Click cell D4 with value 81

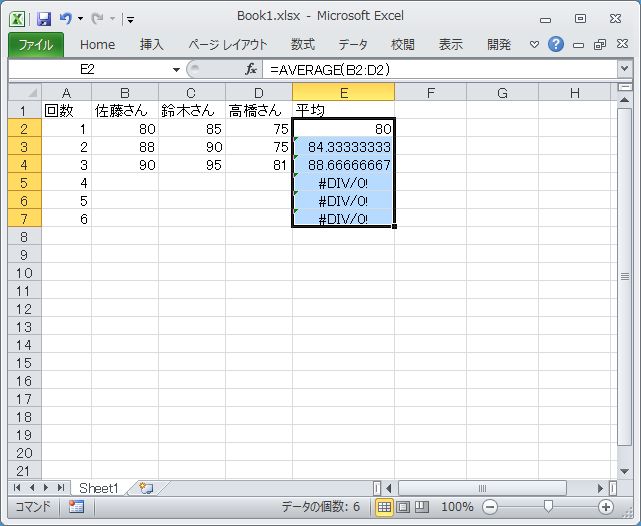(259, 164)
